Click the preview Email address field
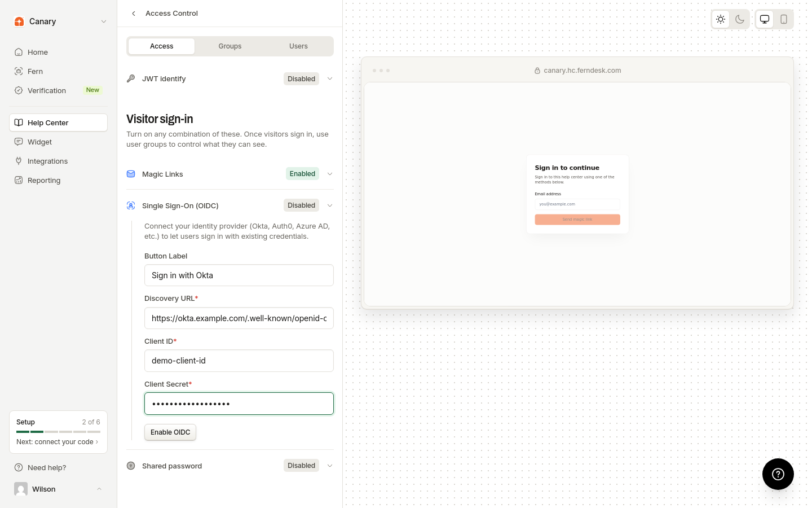 click(577, 204)
